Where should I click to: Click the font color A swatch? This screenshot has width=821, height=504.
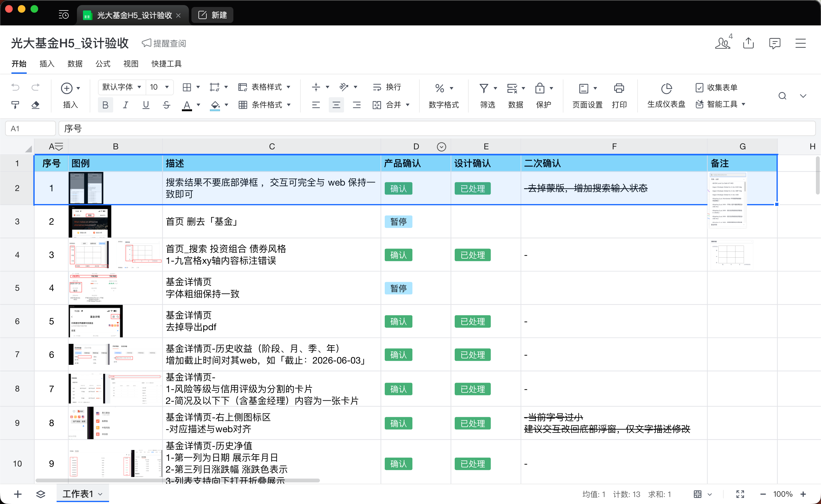pos(187,106)
